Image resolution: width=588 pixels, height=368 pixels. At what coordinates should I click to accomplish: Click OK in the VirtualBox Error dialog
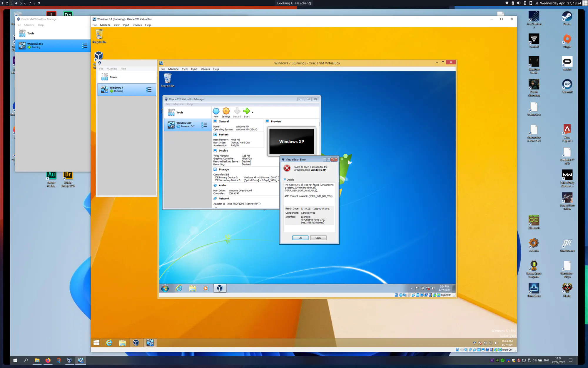click(x=300, y=238)
